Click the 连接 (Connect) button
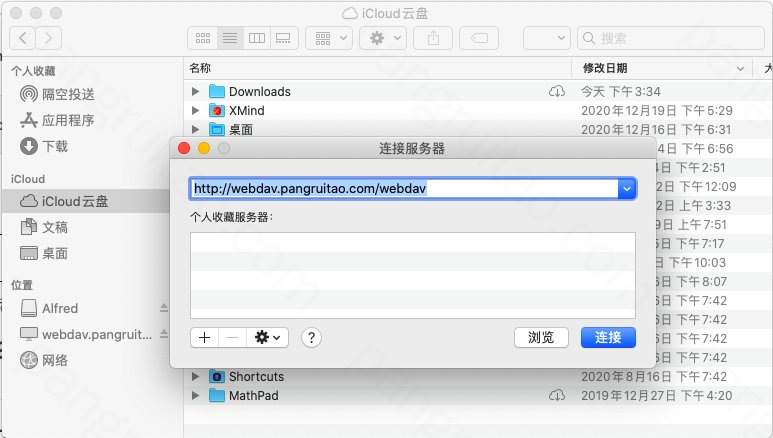 [x=608, y=337]
